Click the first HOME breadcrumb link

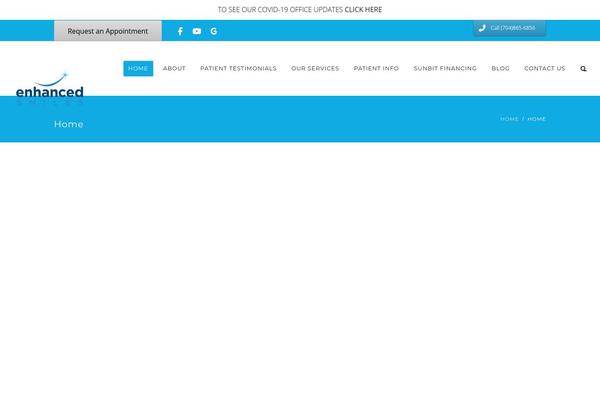pyautogui.click(x=509, y=119)
